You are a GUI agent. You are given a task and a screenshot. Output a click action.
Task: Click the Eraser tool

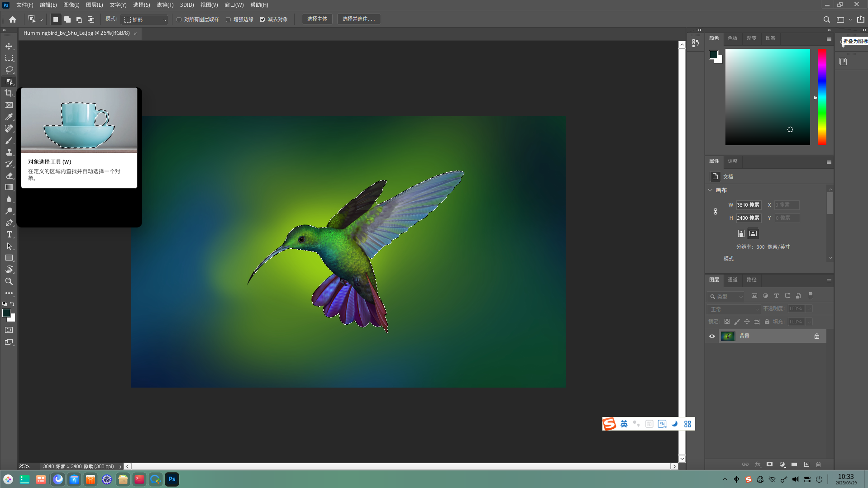pos(9,175)
